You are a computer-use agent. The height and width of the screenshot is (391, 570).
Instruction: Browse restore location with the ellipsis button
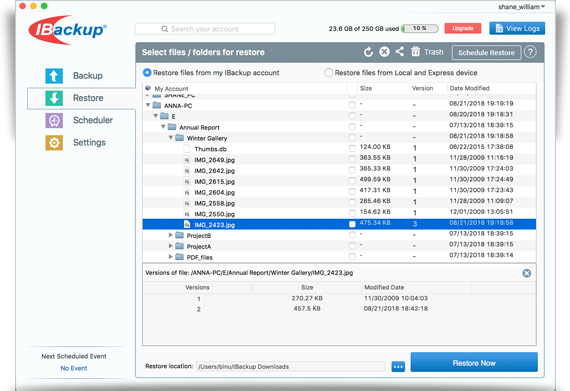398,367
